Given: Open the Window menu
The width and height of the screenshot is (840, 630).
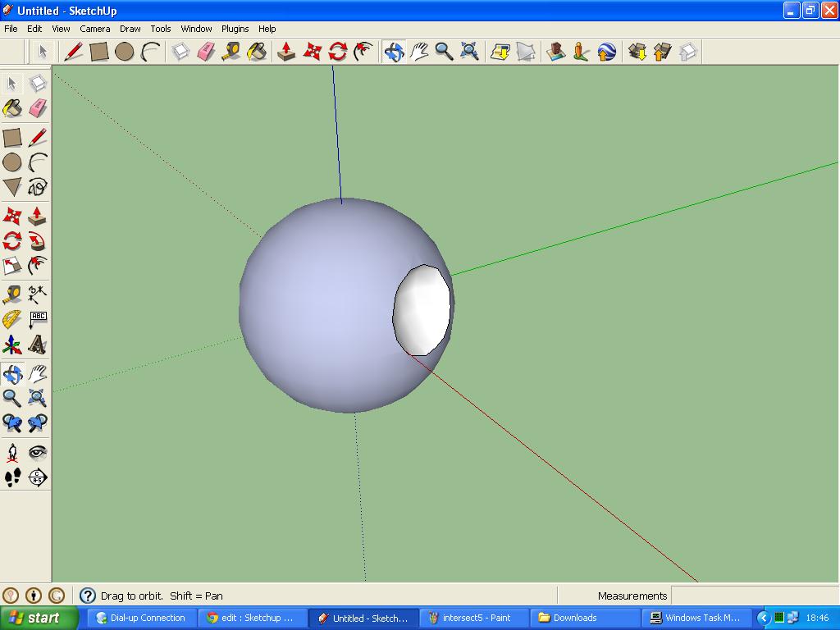Looking at the screenshot, I should (196, 29).
